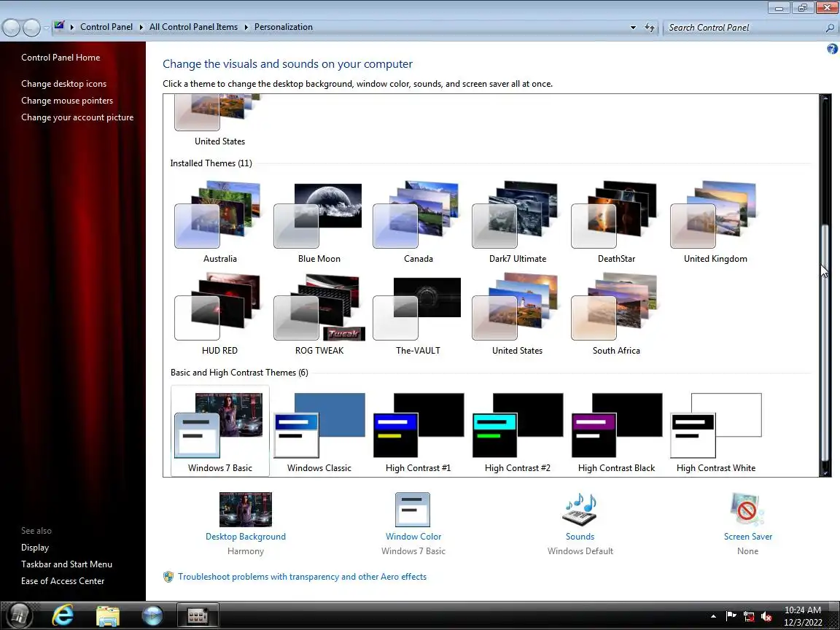Launch Internet Explorer from taskbar
The width and height of the screenshot is (840, 630).
(63, 615)
